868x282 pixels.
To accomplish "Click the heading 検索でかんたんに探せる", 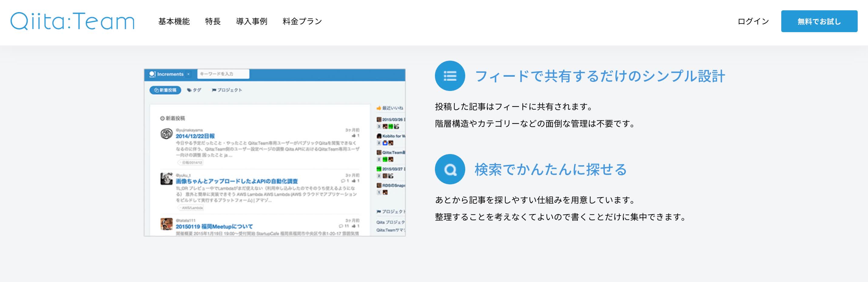I will pyautogui.click(x=550, y=170).
